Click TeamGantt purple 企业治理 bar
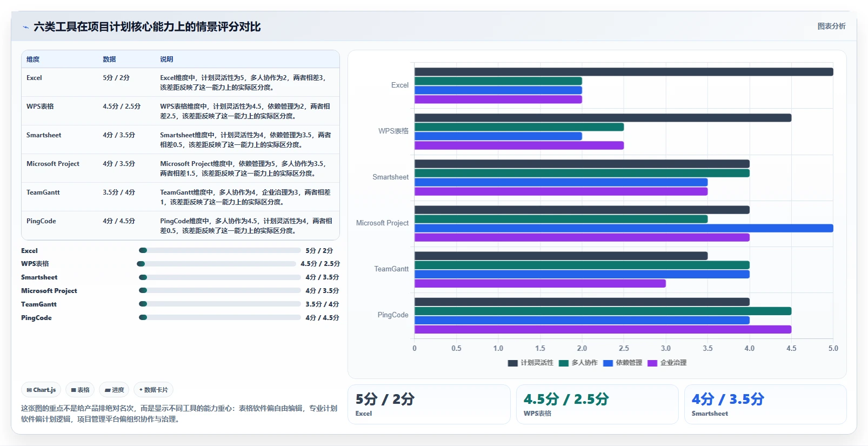This screenshot has width=868, height=446. (x=540, y=283)
